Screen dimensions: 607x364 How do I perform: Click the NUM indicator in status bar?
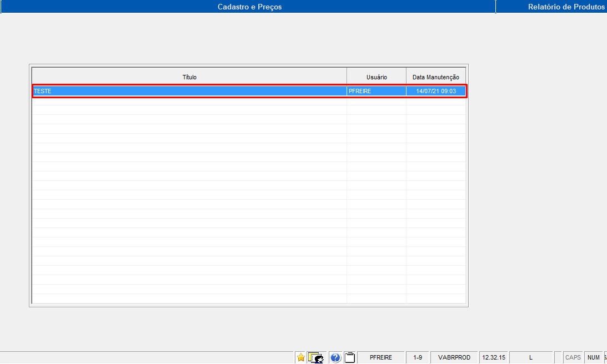[x=593, y=357]
